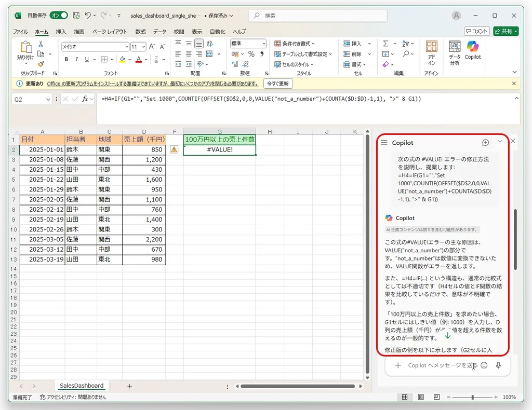Viewport: 532px width, 410px height.
Task: Start a new Copilot chat
Action: (485, 142)
